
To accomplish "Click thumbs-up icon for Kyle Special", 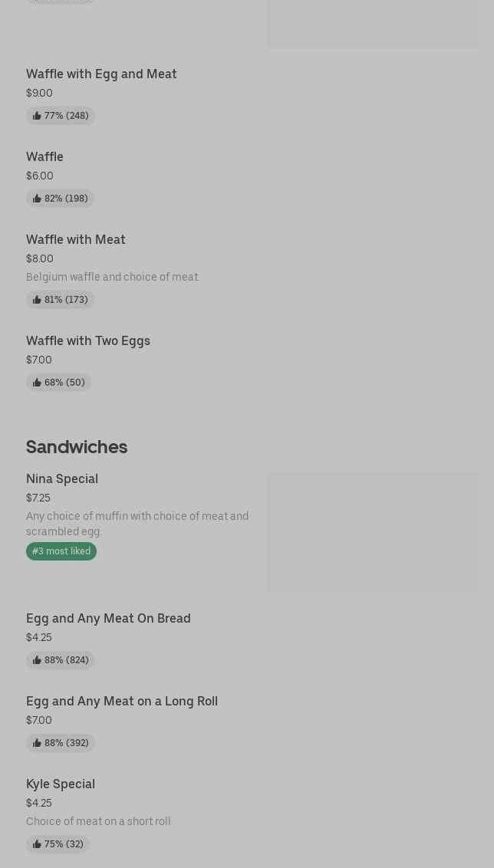I will click(37, 844).
